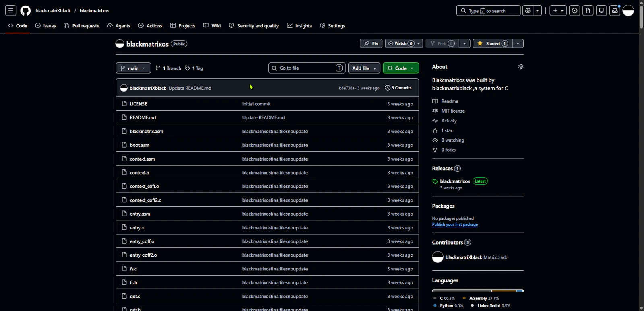The height and width of the screenshot is (311, 644).
Task: Click the file icon for boot.asm
Action: pyautogui.click(x=124, y=145)
